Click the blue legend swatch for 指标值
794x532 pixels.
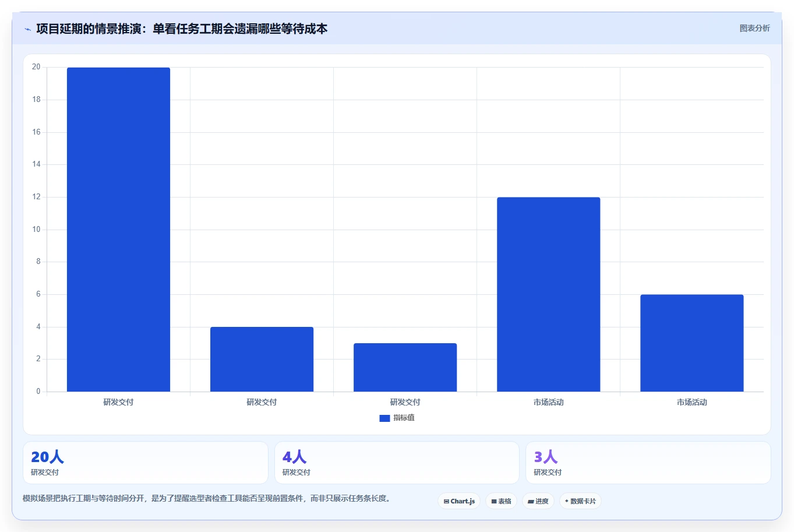(384, 418)
